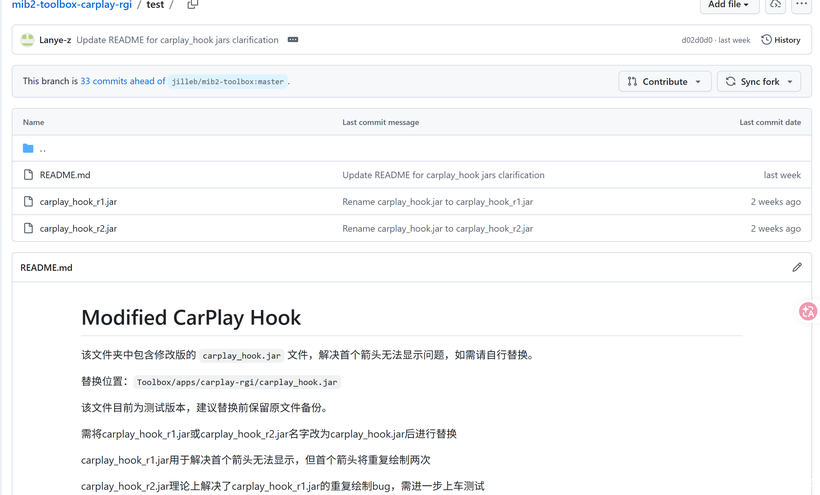Open the Sync fork dropdown

point(759,82)
